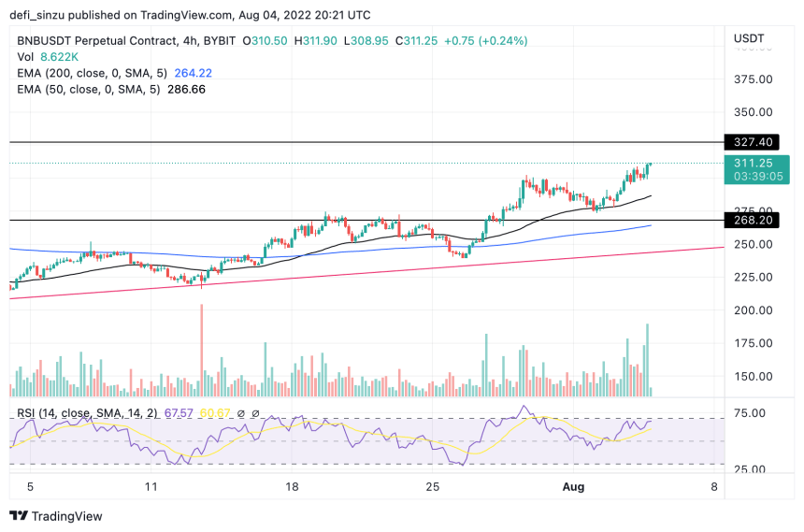Screen dimensions: 804x532
Task: Open the TradingView text link at bottom
Action: (x=66, y=516)
